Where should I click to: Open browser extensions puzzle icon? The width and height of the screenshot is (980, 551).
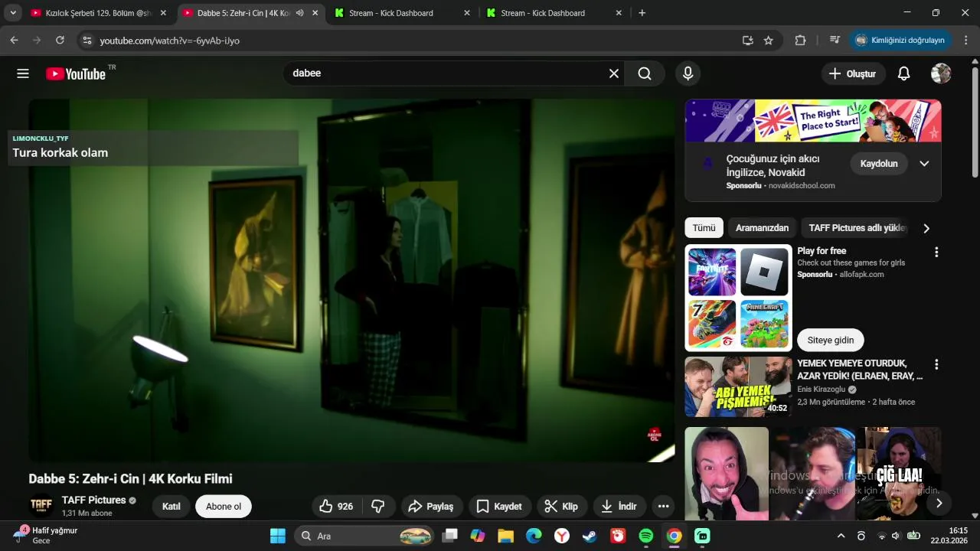point(801,40)
